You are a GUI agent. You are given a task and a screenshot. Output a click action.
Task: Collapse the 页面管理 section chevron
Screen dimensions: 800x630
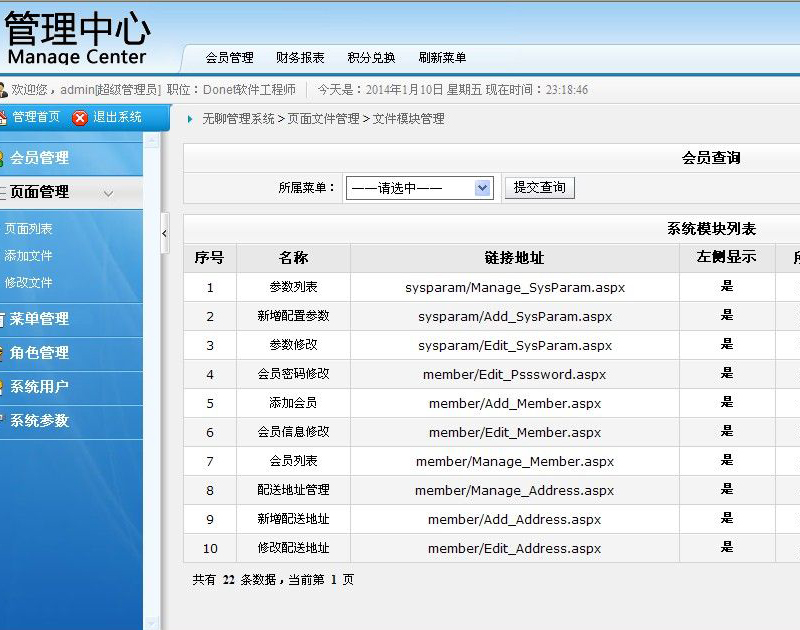pos(109,193)
